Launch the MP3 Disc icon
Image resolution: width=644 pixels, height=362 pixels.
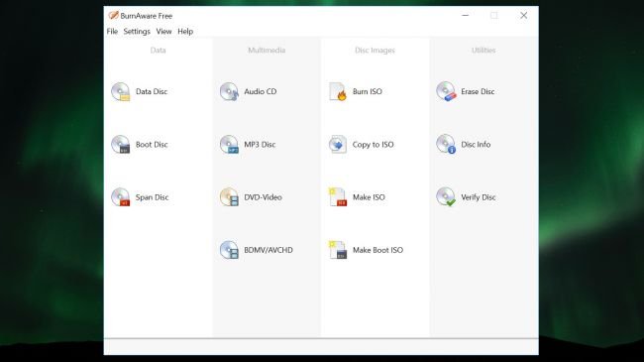[229, 145]
